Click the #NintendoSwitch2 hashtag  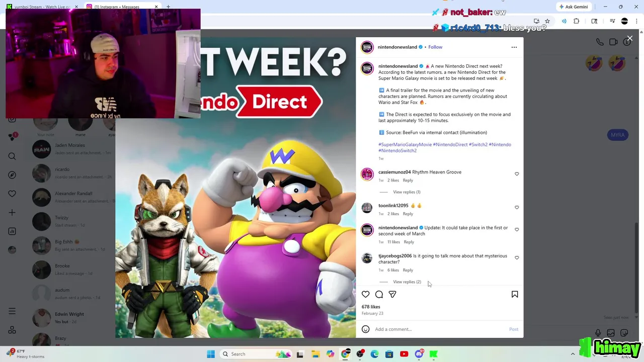(397, 151)
